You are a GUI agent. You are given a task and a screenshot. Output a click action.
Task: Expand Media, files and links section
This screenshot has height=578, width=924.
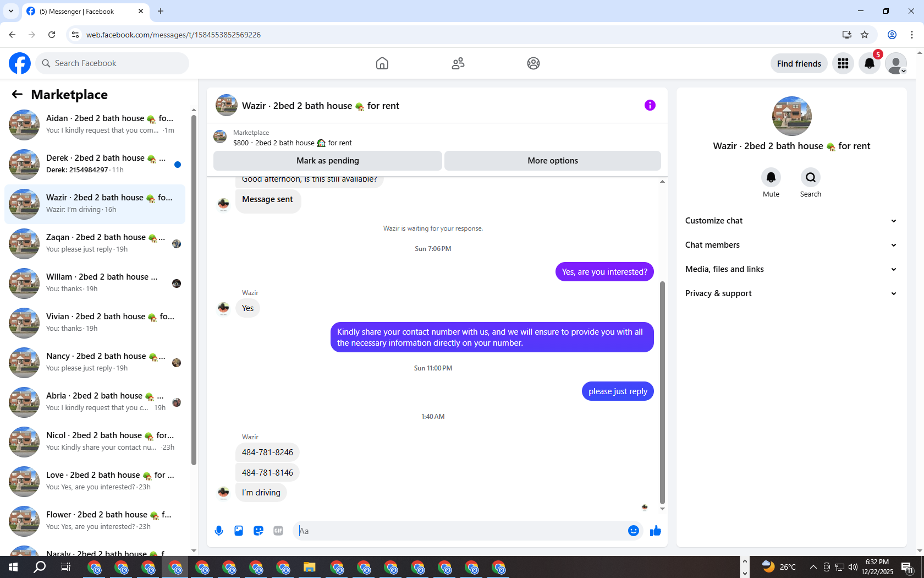point(791,269)
